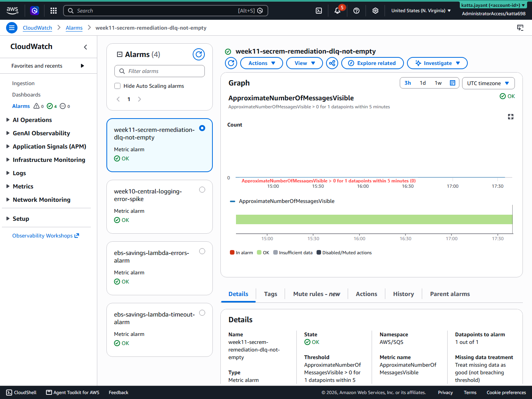The width and height of the screenshot is (532, 399).
Task: Switch to the History tab
Action: [x=404, y=294]
